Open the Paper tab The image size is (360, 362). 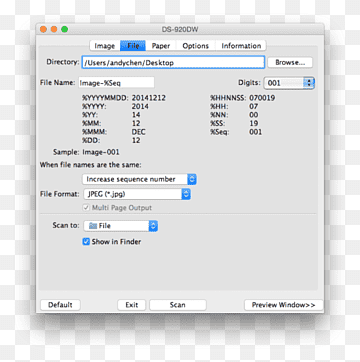pos(161,46)
